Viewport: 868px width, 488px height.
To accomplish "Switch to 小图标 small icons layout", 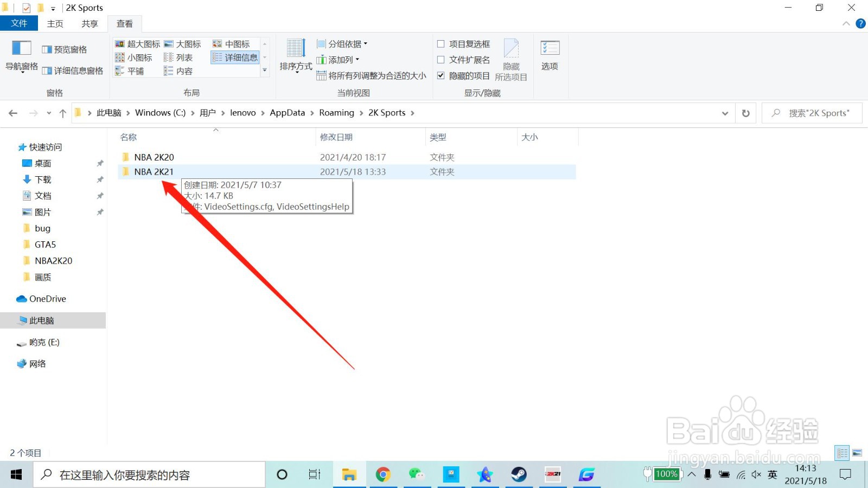I will click(x=133, y=57).
